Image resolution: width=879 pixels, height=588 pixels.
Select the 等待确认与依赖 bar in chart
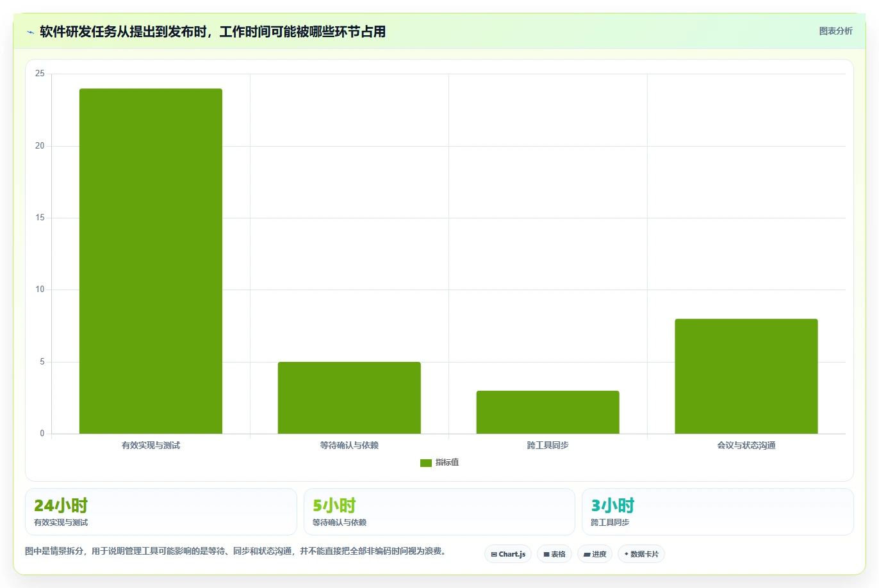coord(349,398)
